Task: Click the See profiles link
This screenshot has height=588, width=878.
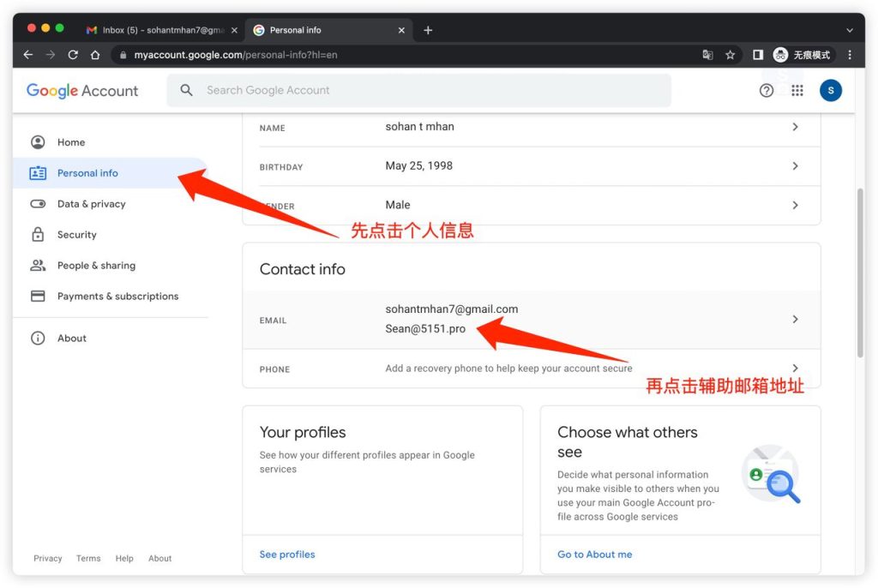Action: (x=287, y=555)
